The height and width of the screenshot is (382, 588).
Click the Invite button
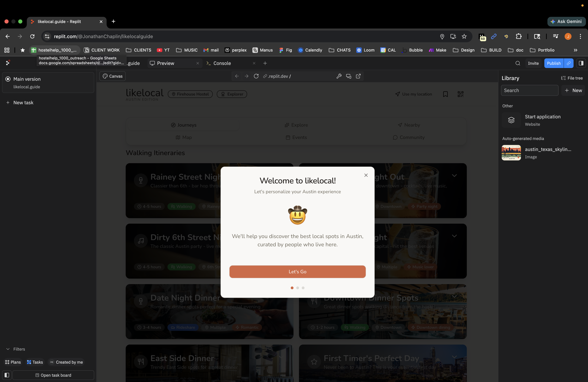(533, 63)
